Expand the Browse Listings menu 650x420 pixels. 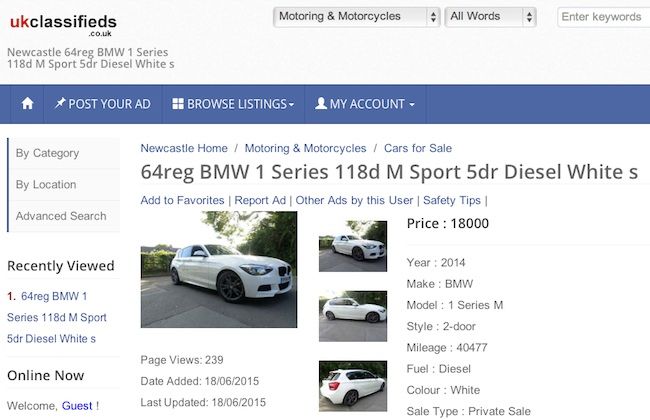tap(233, 104)
